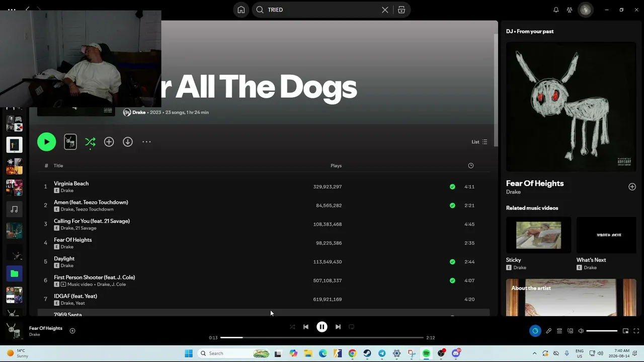Change the List view setting
This screenshot has height=362, width=644.
click(x=479, y=142)
